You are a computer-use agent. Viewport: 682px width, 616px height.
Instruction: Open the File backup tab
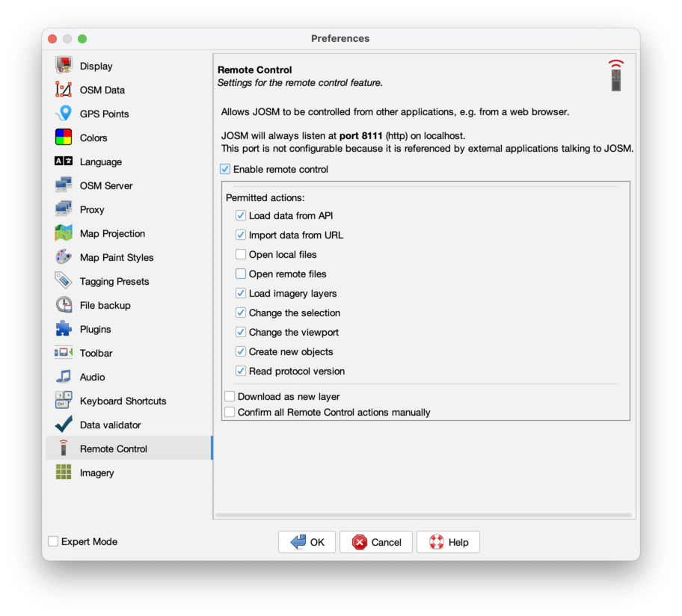click(x=129, y=305)
